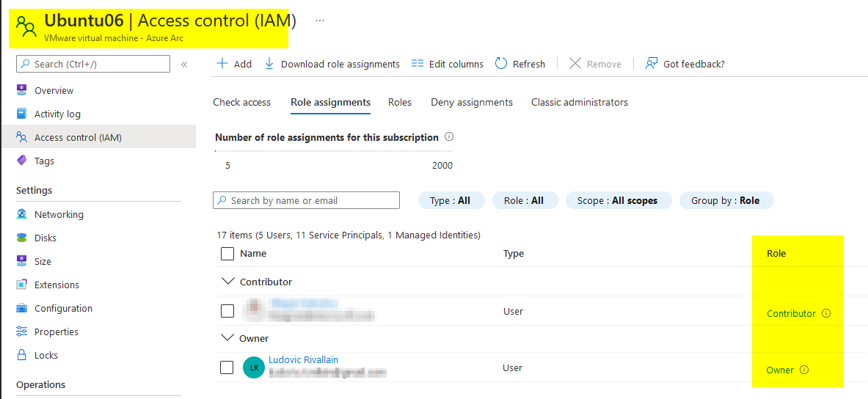The height and width of the screenshot is (399, 868).
Task: Sort by the Name column header
Action: point(253,254)
